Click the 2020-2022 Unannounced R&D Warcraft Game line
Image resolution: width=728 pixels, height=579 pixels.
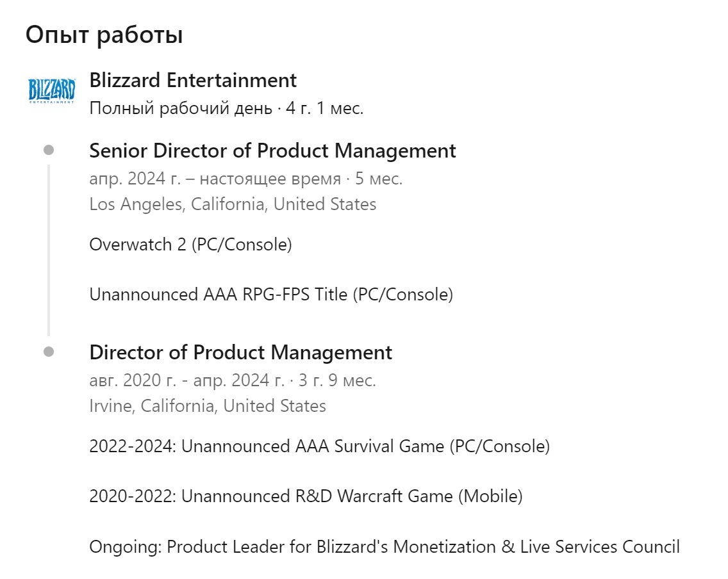click(306, 496)
